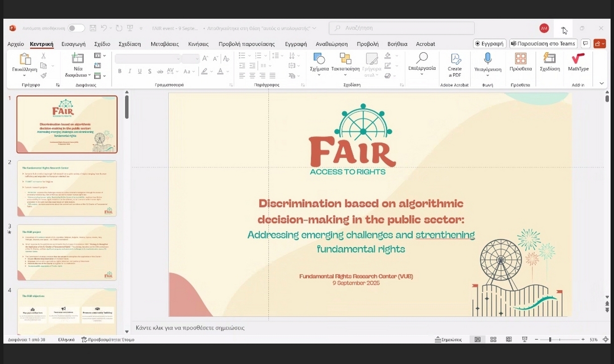Open the font size combo box
This screenshot has width=614, height=364.
(190, 59)
